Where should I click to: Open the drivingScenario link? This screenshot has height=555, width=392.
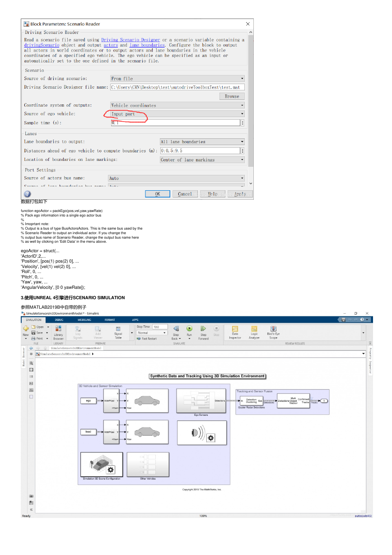click(42, 45)
